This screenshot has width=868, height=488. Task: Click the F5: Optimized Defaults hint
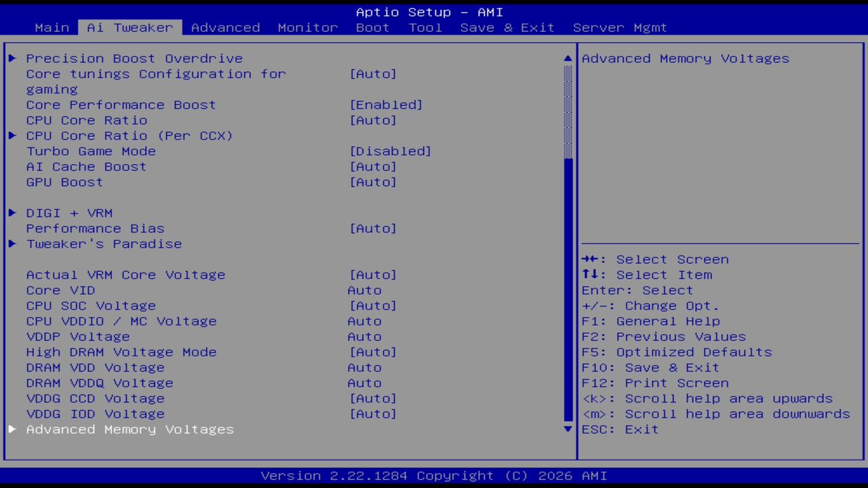(677, 352)
